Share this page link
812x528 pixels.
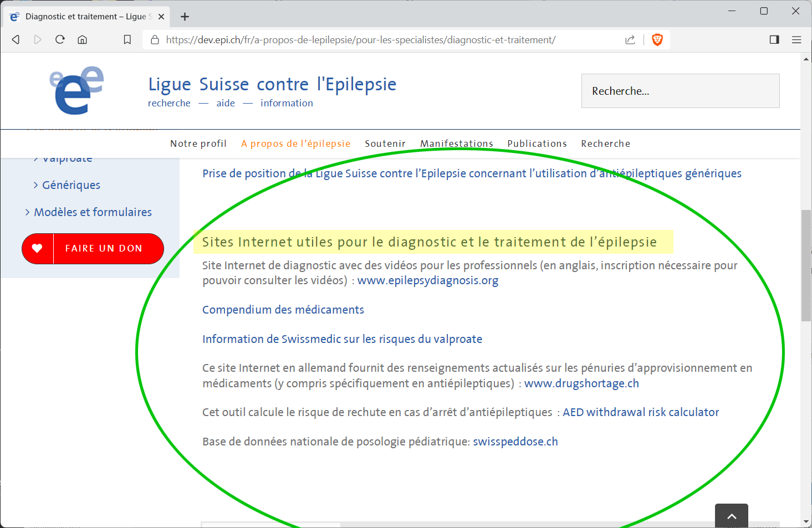coord(630,40)
